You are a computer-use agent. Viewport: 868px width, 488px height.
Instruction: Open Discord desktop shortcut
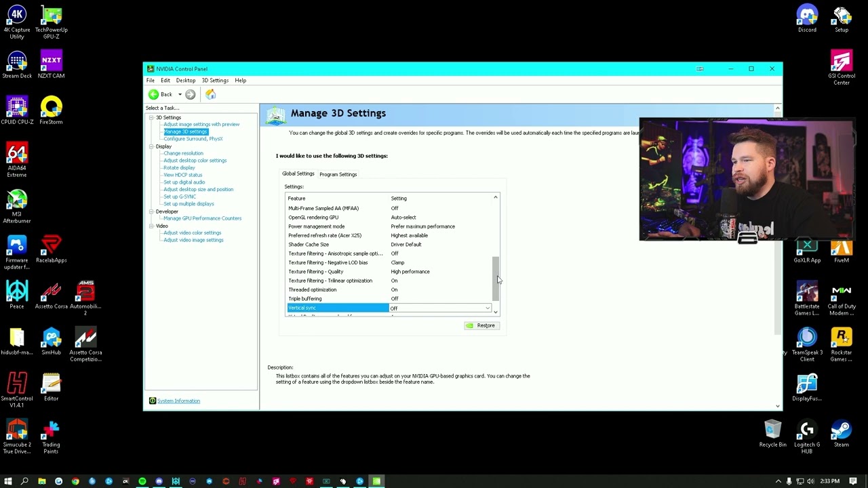point(807,20)
